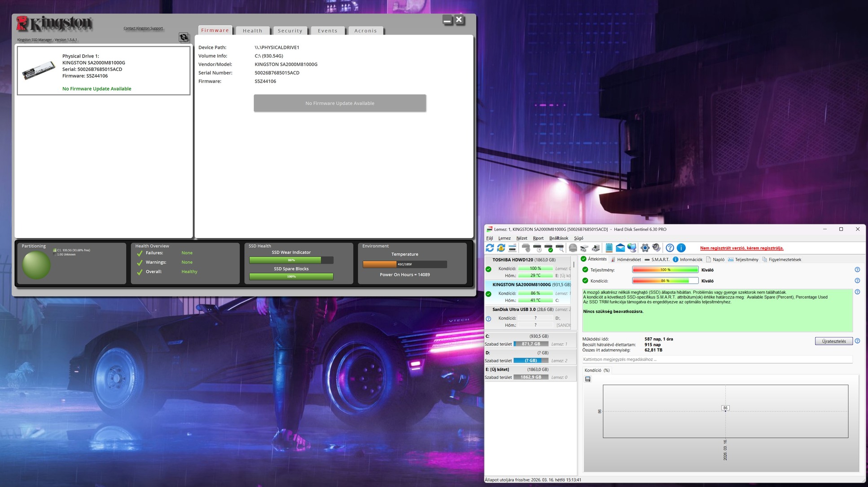Image resolution: width=868 pixels, height=487 pixels.
Task: Click the envelope email icon in toolbar
Action: pyautogui.click(x=620, y=248)
